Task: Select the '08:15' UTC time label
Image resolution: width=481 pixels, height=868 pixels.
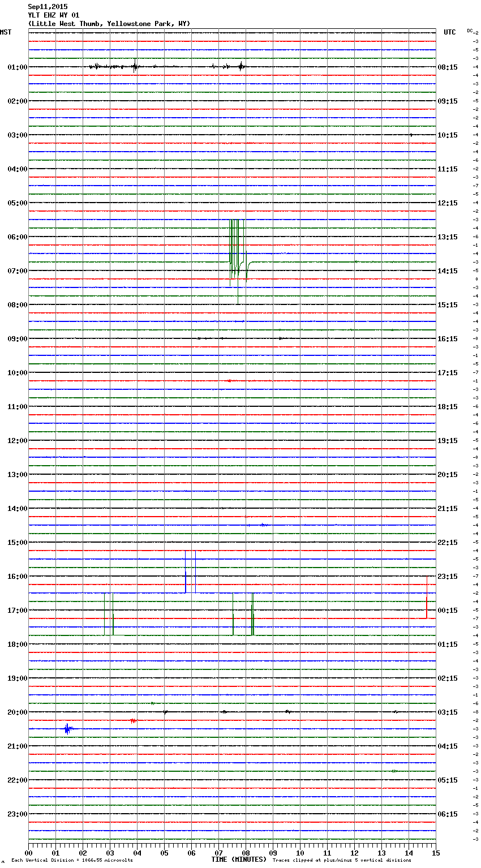Action: click(448, 67)
